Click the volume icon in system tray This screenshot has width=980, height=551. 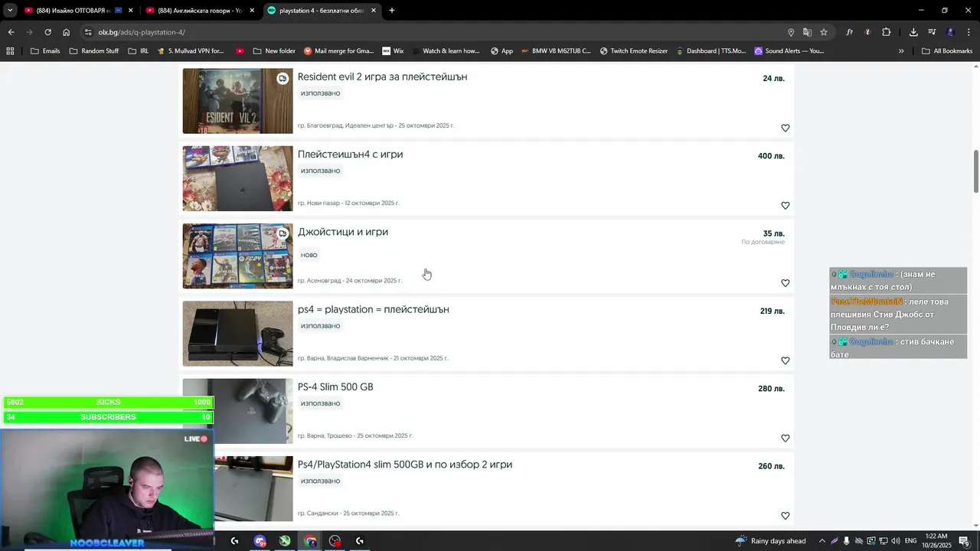pyautogui.click(x=895, y=541)
